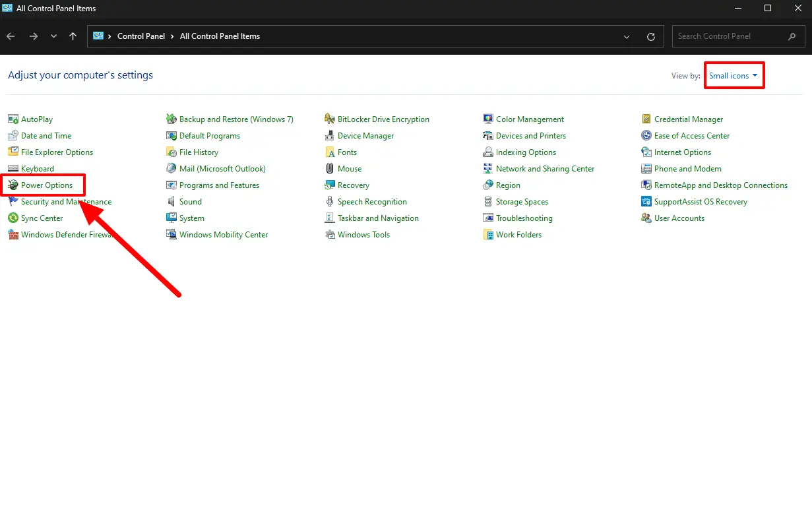Open the Small icons view dropdown
The height and width of the screenshot is (529, 812).
[x=733, y=76]
